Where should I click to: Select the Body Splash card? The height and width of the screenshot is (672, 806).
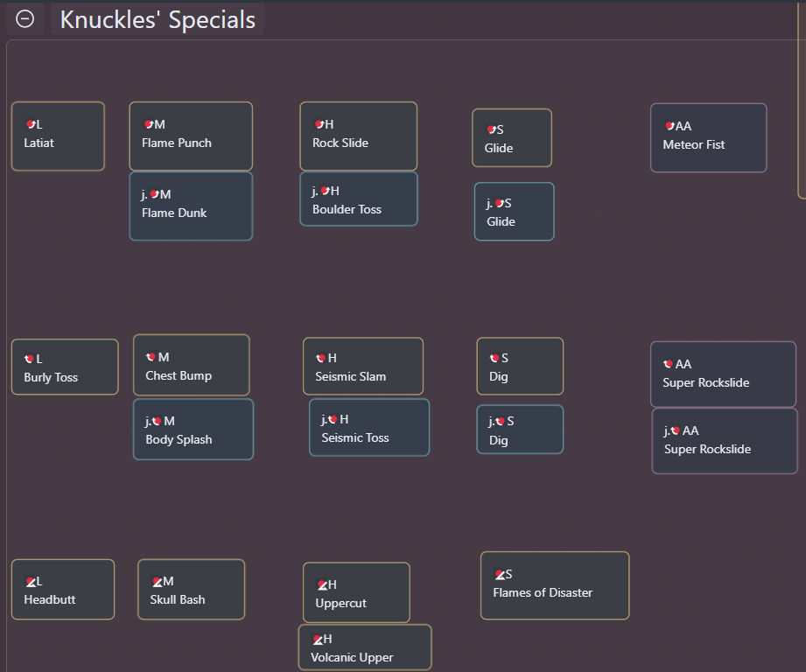pyautogui.click(x=193, y=429)
